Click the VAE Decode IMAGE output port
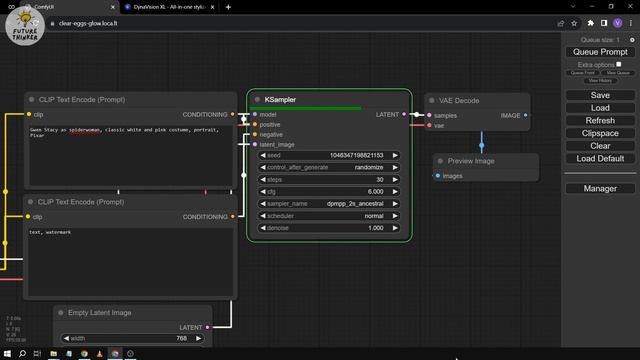Image resolution: width=640 pixels, height=360 pixels. pos(525,116)
